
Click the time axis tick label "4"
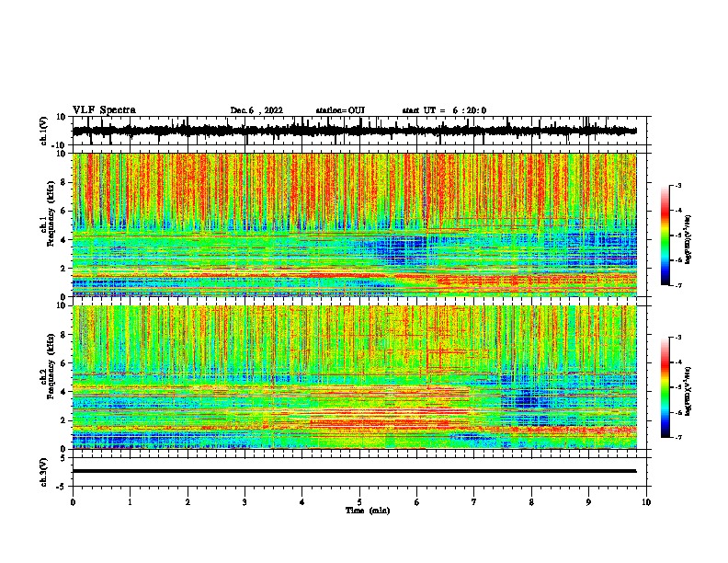(302, 501)
